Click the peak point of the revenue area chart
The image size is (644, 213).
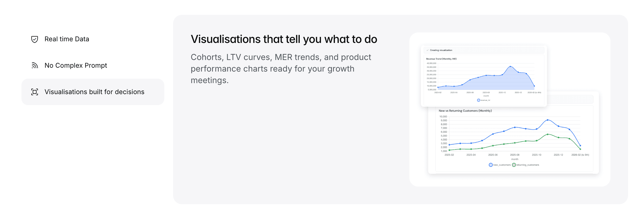point(510,67)
